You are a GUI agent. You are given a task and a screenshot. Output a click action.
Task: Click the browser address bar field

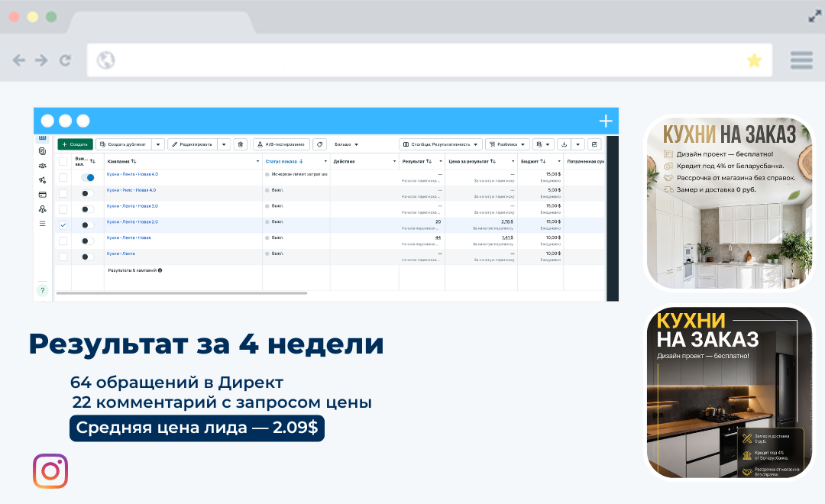click(x=429, y=60)
